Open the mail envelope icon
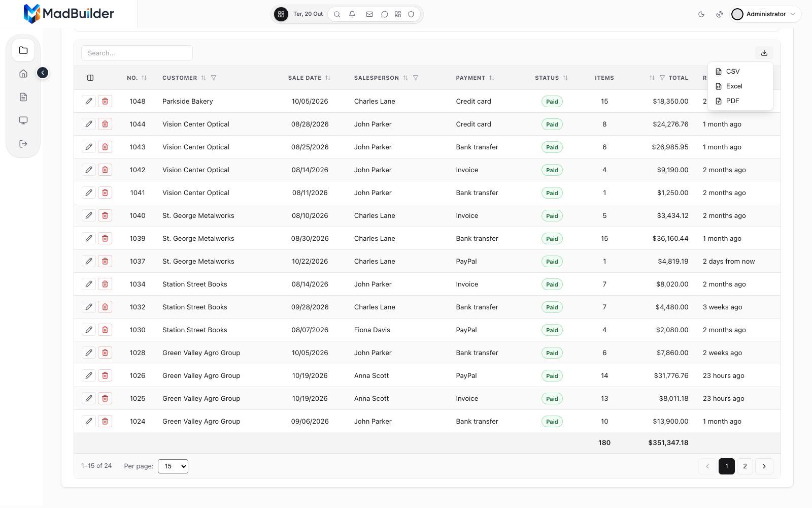This screenshot has height=508, width=812. [x=369, y=14]
